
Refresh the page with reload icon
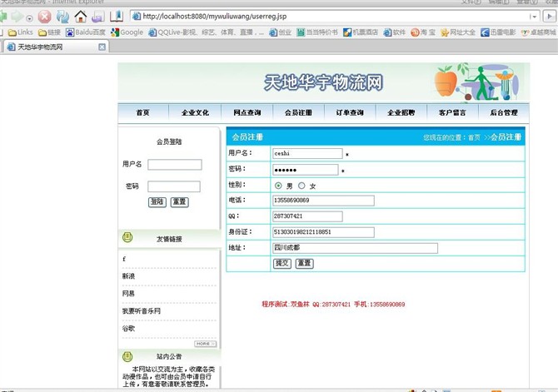(62, 17)
